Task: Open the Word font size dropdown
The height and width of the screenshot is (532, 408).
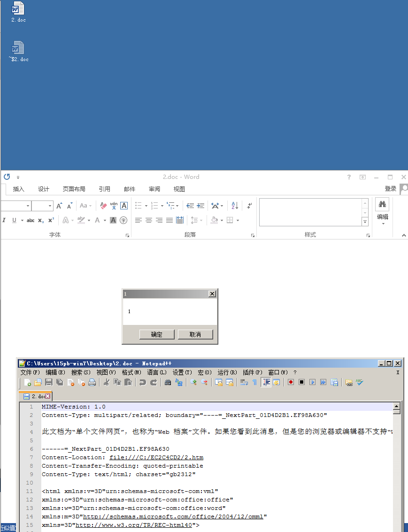Action: click(x=49, y=206)
